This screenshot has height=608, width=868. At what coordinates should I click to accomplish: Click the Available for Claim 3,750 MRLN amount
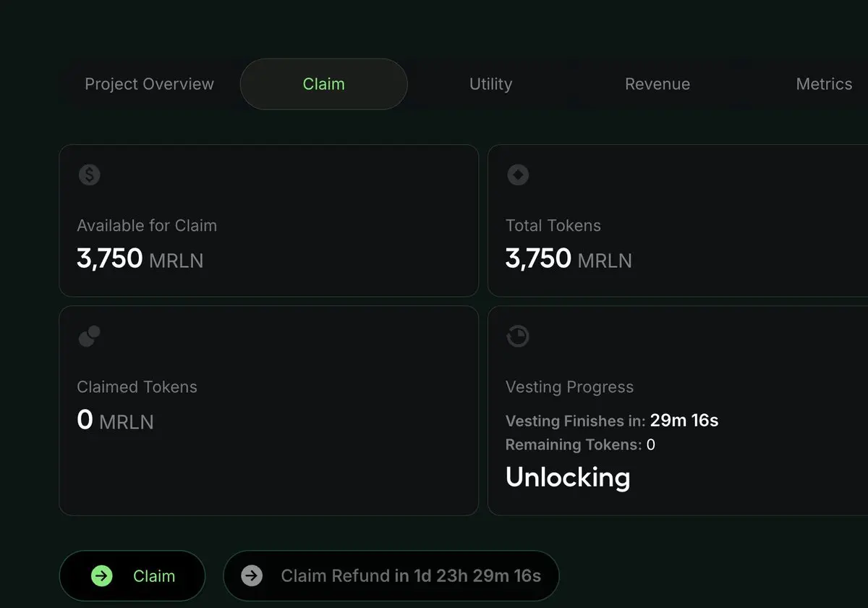(x=140, y=258)
